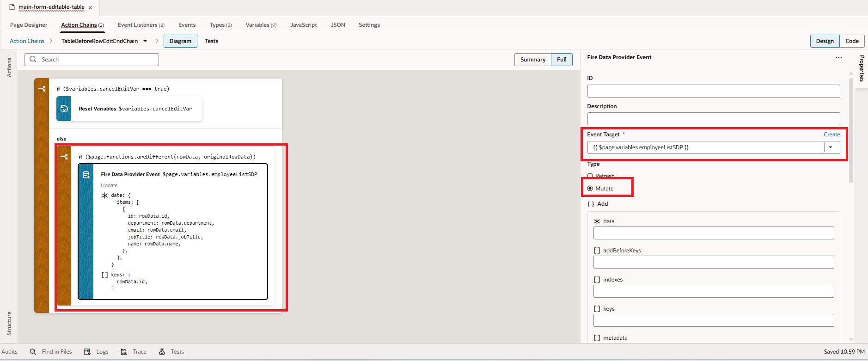Click the Logs icon in bottom bar

pyautogui.click(x=87, y=352)
